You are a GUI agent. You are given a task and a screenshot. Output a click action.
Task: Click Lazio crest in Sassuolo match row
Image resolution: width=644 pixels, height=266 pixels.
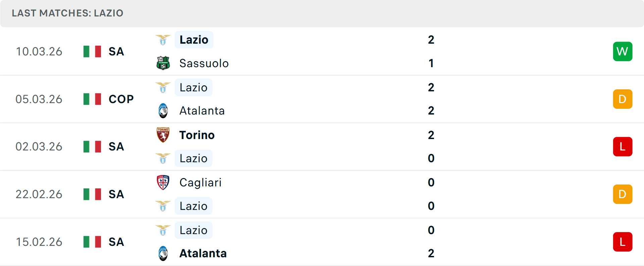(163, 40)
